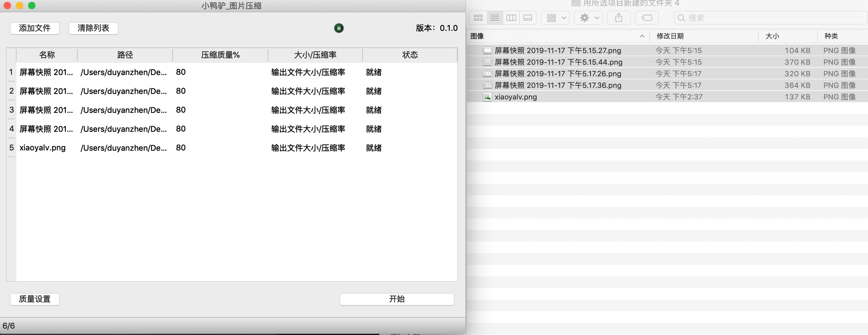Screen dimensions: 868x335
Task: Click 输出文件大小/压缩率 cell in row 5
Action: [315, 148]
